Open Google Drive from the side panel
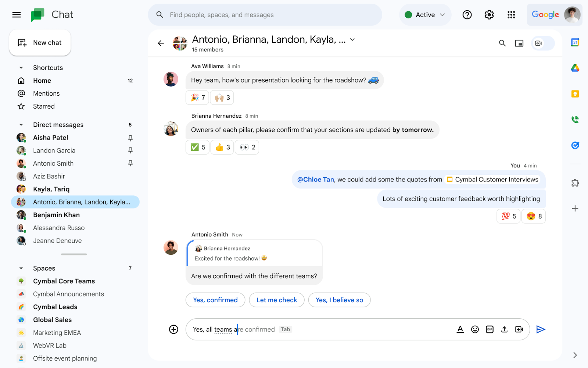The height and width of the screenshot is (368, 588). [x=575, y=68]
